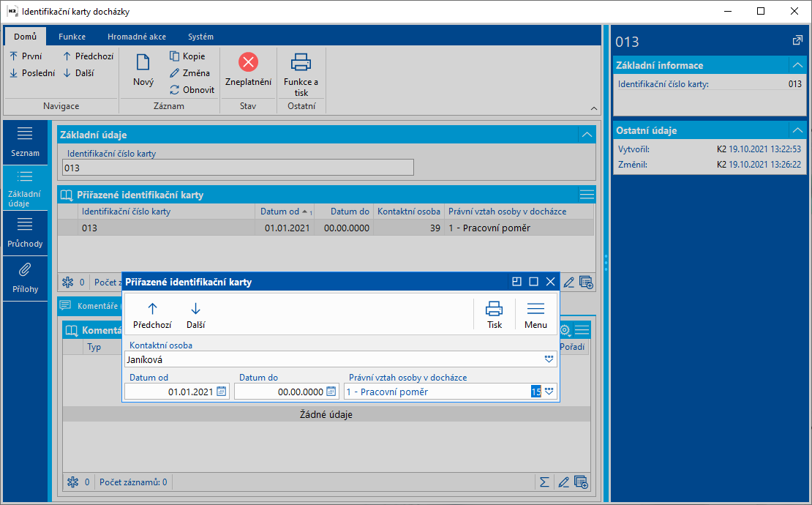812x505 pixels.
Task: Collapse the ribbon with the chevron
Action: click(594, 108)
